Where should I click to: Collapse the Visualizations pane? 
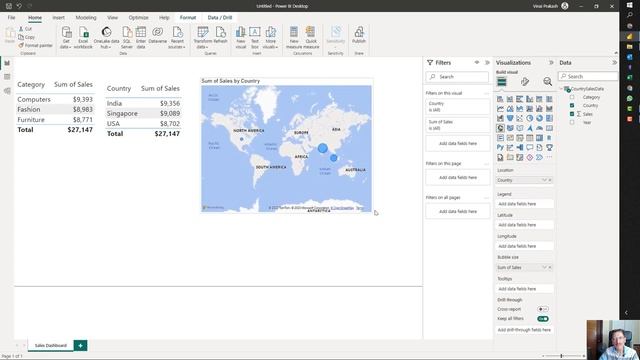(x=551, y=62)
